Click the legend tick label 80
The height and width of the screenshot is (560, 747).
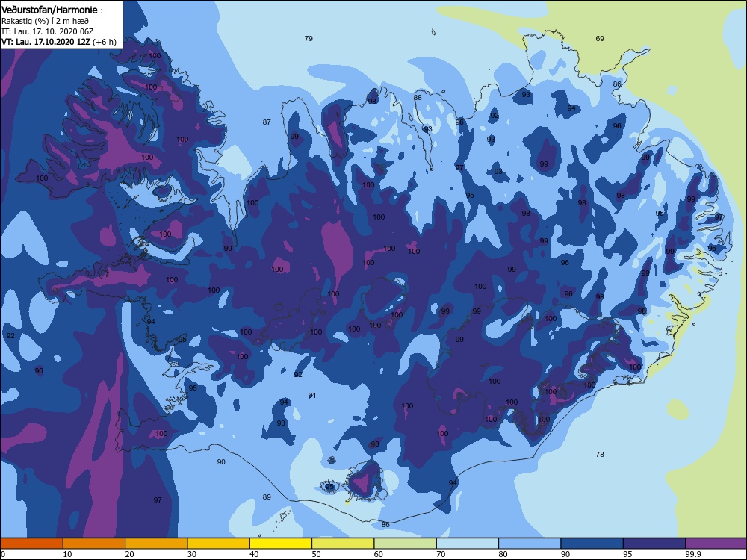(x=503, y=554)
